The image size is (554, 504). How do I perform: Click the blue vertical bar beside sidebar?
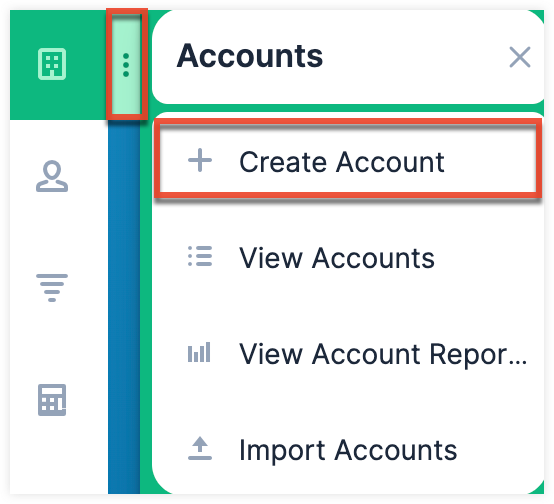124,307
